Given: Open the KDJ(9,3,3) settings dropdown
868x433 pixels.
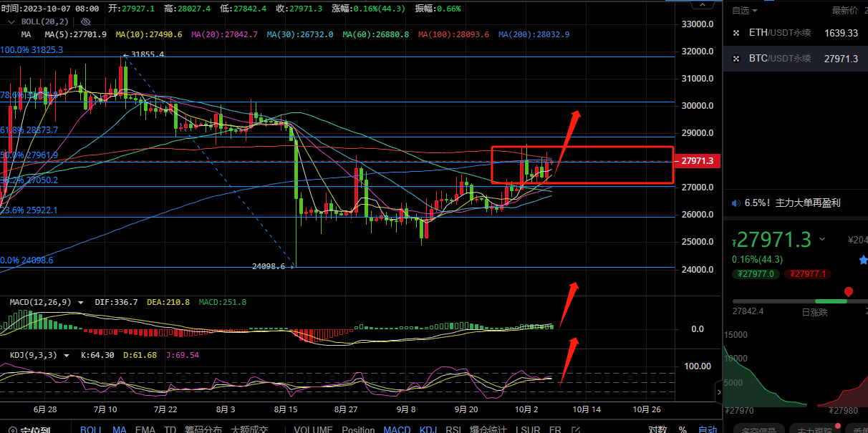Looking at the screenshot, I should point(67,355).
